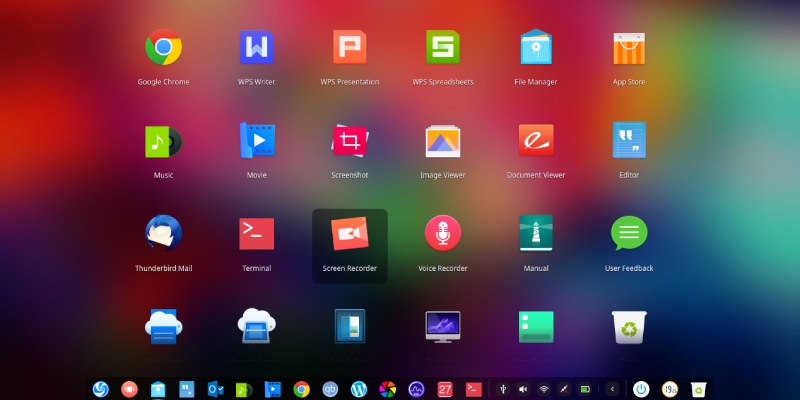The image size is (800, 400).
Task: Open the Manual app
Action: [536, 233]
